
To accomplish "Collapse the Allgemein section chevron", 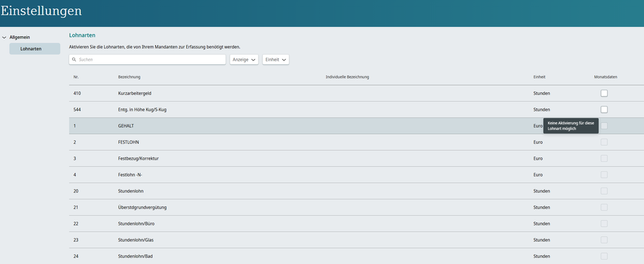I will [x=5, y=37].
